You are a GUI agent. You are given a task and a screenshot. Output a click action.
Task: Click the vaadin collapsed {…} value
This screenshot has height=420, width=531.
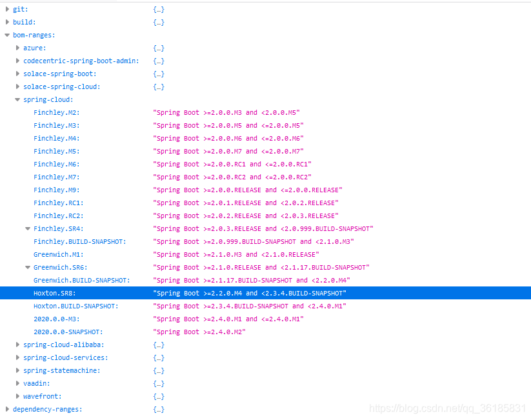coord(159,383)
